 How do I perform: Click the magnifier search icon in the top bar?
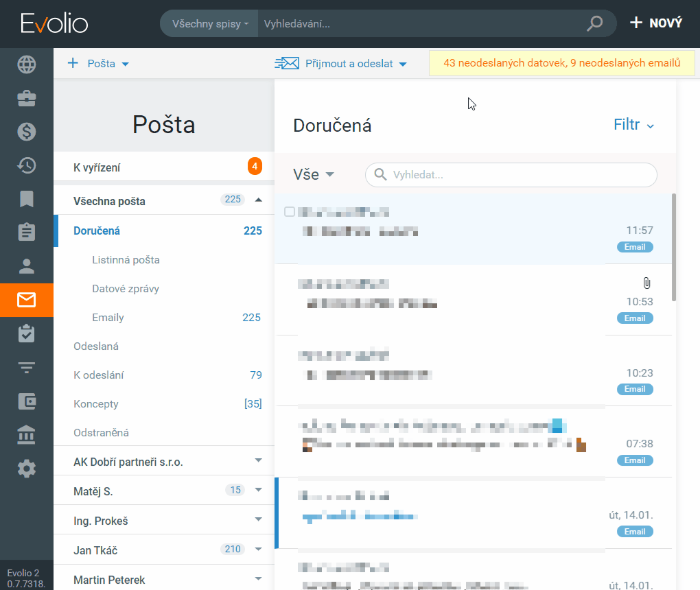click(x=594, y=23)
